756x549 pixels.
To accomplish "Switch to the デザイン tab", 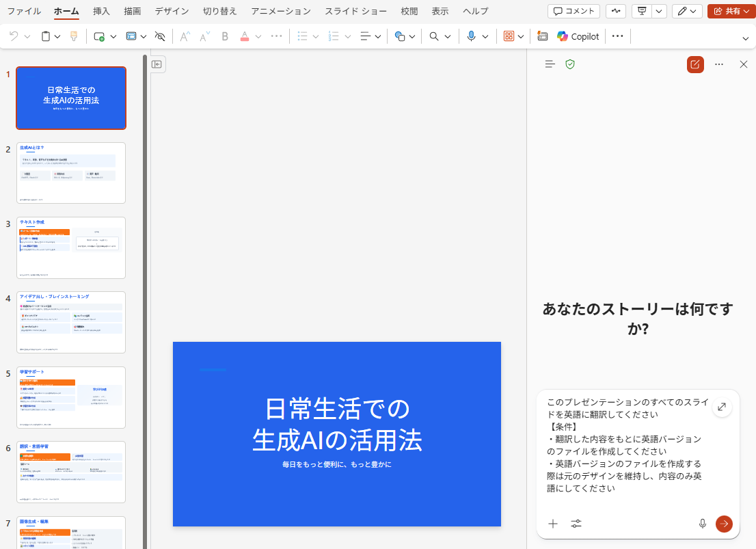I will [x=172, y=11].
